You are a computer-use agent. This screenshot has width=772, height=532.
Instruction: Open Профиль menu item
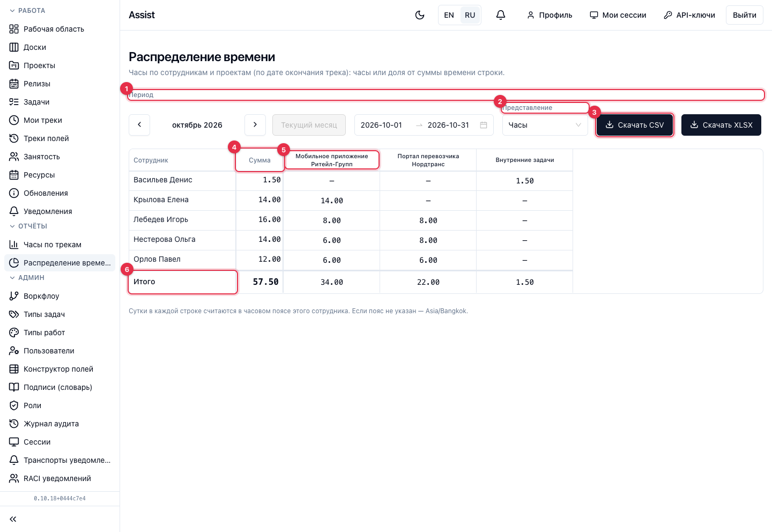[550, 15]
